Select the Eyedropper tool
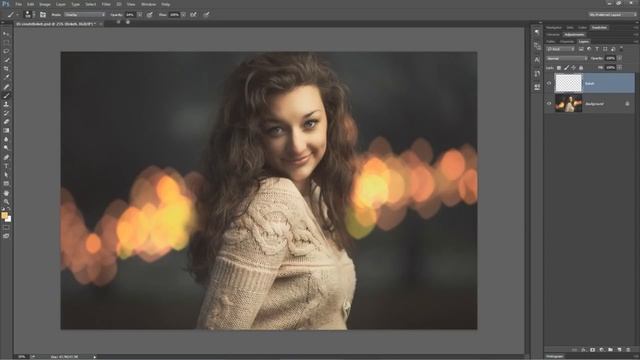The width and height of the screenshot is (640, 360). 6,78
